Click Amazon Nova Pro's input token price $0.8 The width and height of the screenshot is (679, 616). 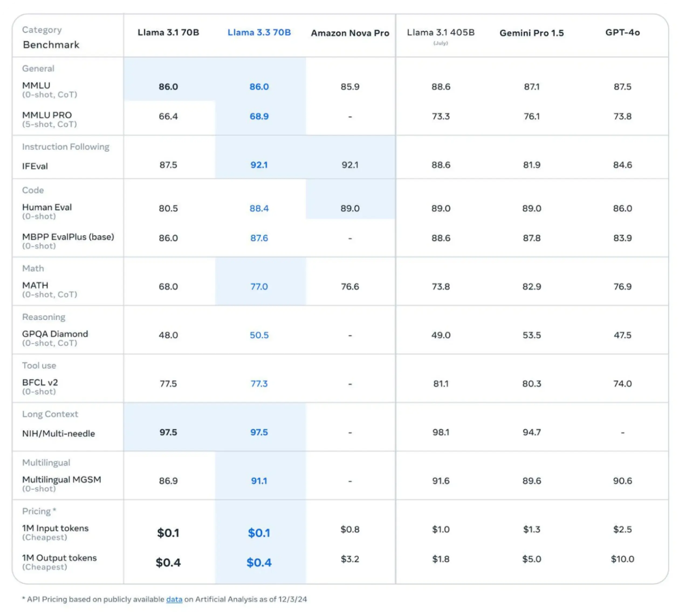(350, 529)
